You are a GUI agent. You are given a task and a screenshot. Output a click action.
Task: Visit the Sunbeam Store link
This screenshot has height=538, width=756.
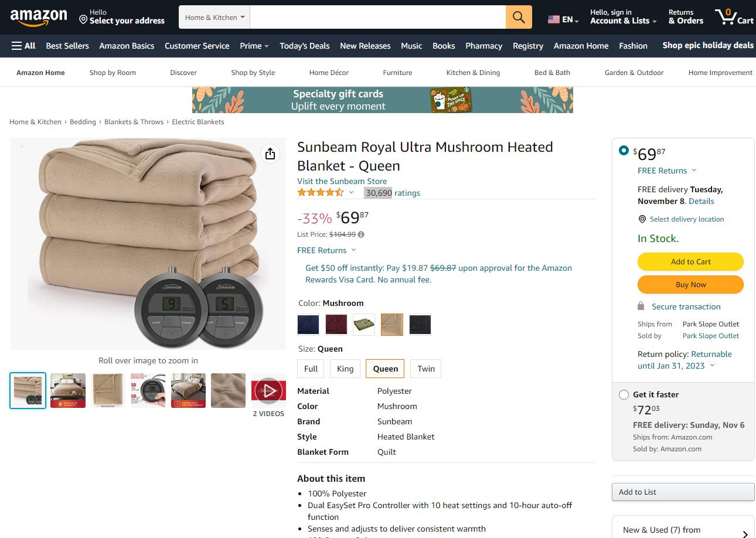[342, 181]
